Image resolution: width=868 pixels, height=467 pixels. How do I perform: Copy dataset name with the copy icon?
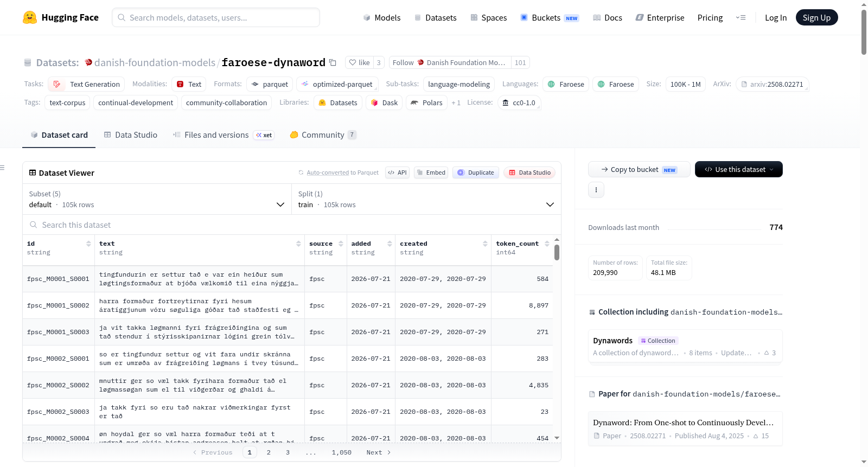(333, 62)
